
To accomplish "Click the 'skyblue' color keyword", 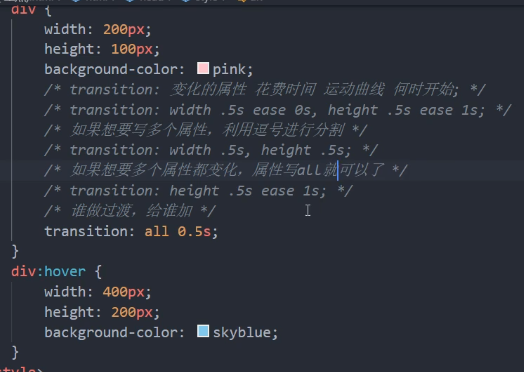I will [242, 333].
